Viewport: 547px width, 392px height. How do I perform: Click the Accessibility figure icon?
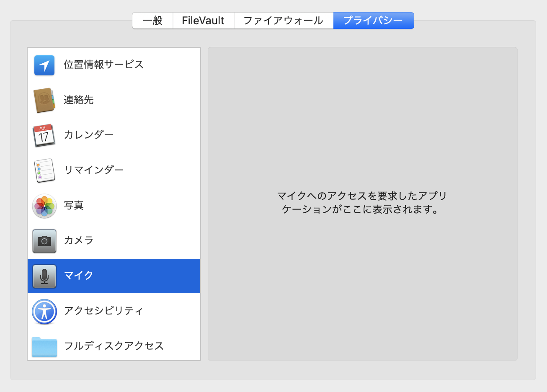tap(44, 311)
